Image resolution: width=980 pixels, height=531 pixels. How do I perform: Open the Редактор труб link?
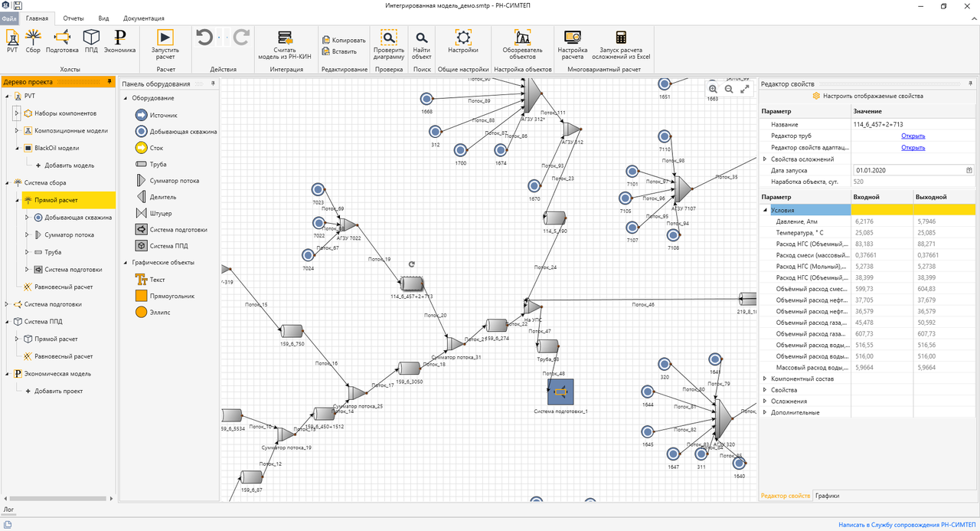pos(913,136)
